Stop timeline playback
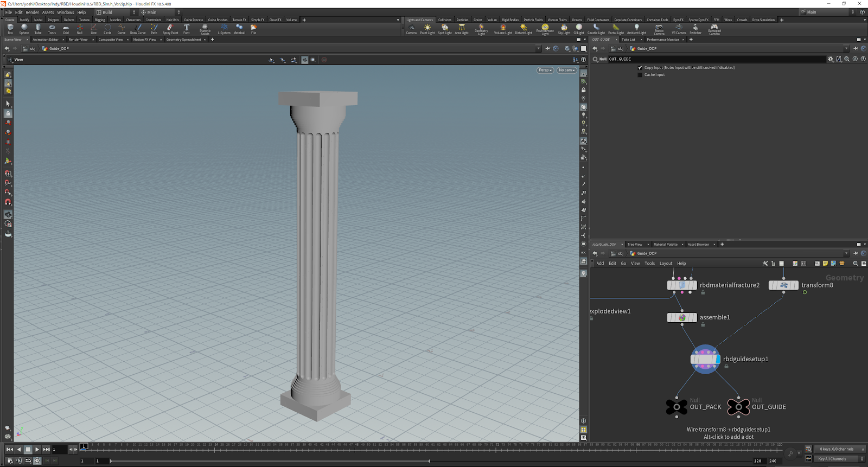This screenshot has height=467, width=868. coord(28,449)
